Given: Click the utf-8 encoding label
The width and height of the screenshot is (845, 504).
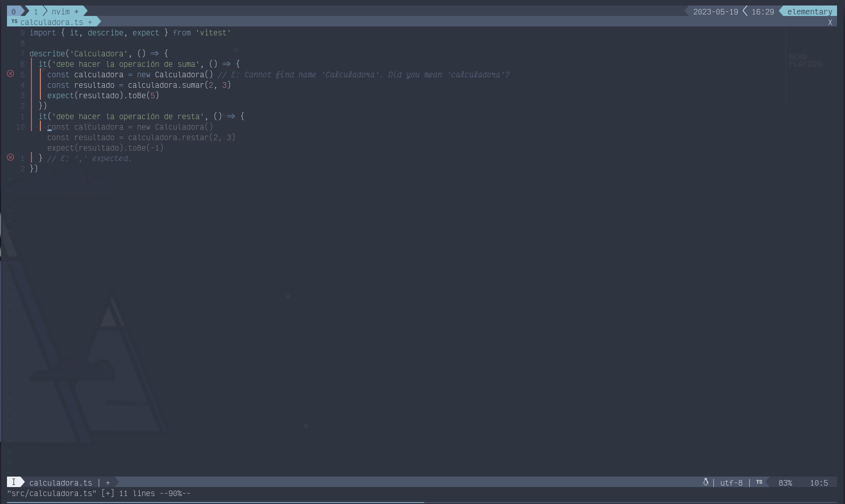Looking at the screenshot, I should tap(731, 483).
